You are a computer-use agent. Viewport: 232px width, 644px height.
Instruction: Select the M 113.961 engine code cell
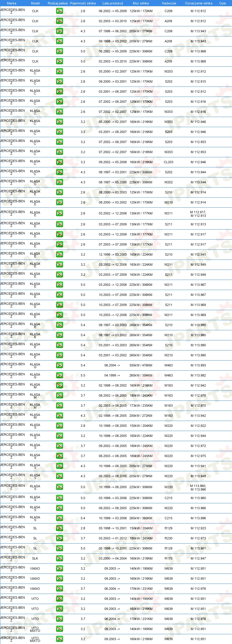point(198,548)
